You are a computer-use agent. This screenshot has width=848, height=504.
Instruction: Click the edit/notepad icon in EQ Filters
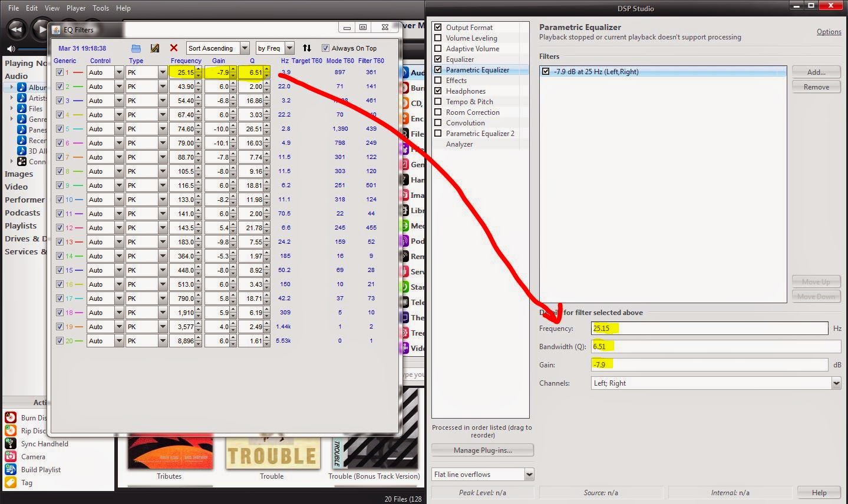tap(155, 48)
